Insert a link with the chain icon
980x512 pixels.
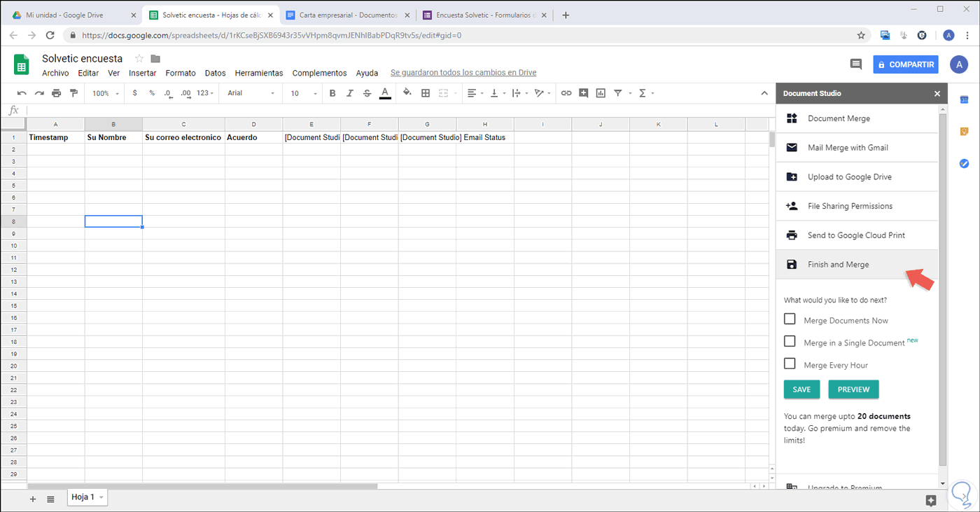[566, 93]
